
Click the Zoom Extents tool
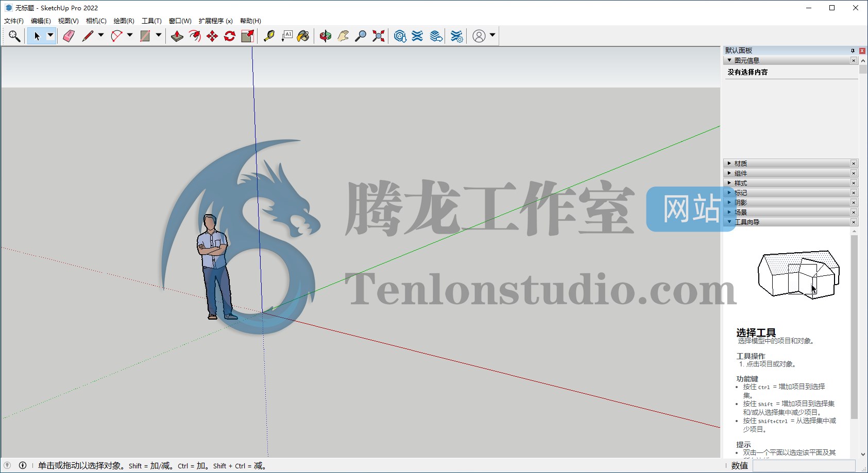coord(379,36)
